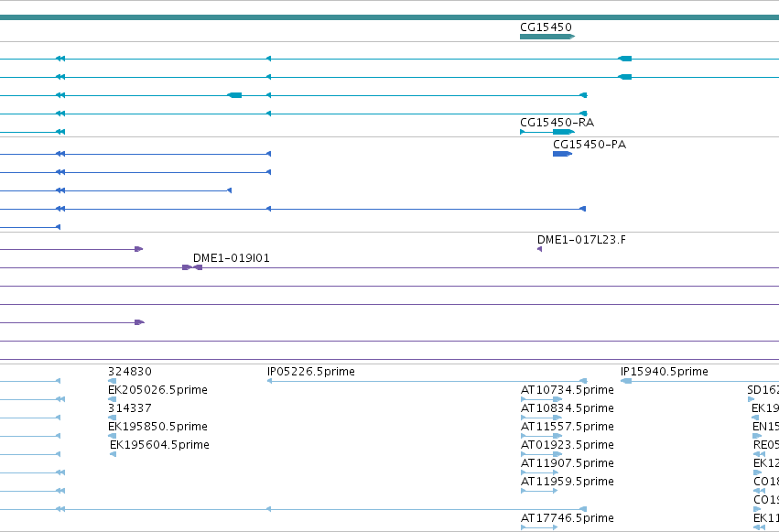Click the arrow glyph under EK195604.5prime
The image size is (779, 532).
[113, 454]
